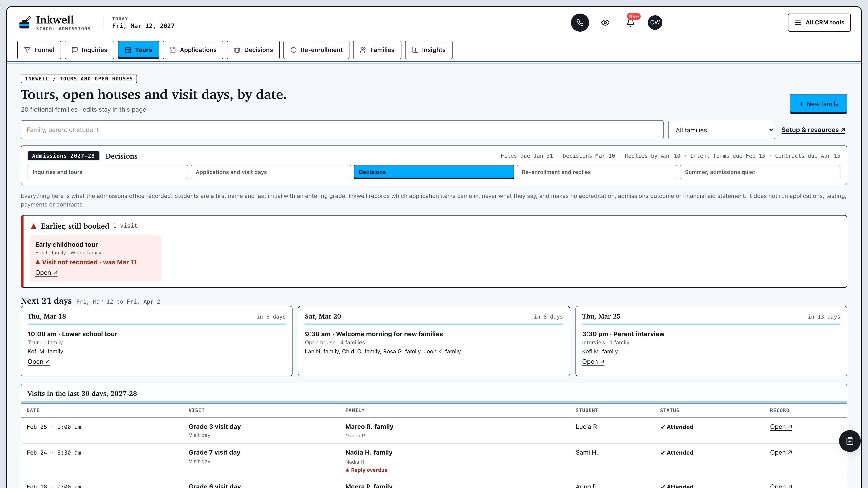Click the Lucia R. student cell

[x=587, y=427]
